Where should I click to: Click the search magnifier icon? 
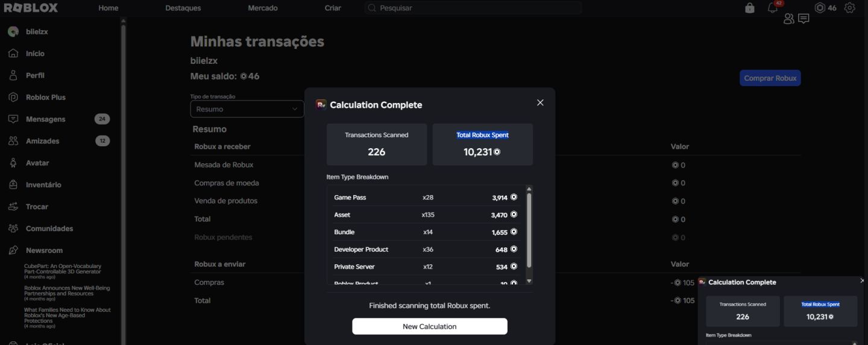click(x=372, y=8)
